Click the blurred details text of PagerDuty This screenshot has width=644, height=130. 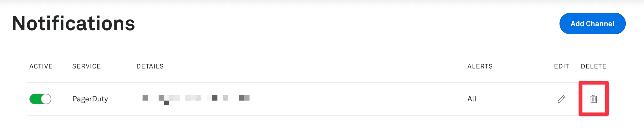[196, 98]
